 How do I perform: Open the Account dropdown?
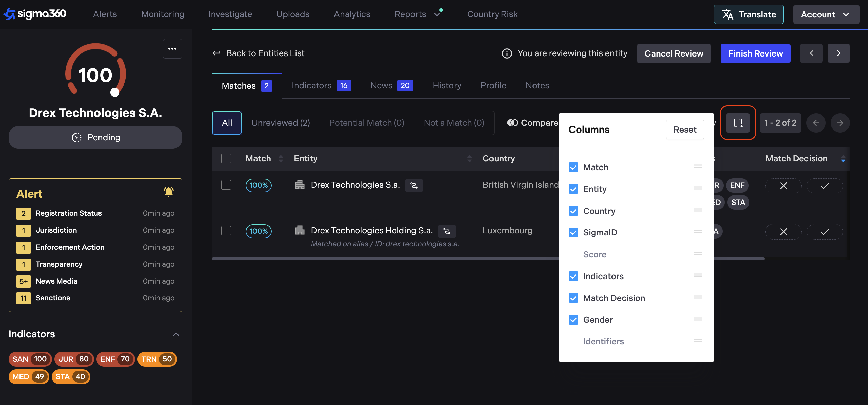pyautogui.click(x=826, y=14)
